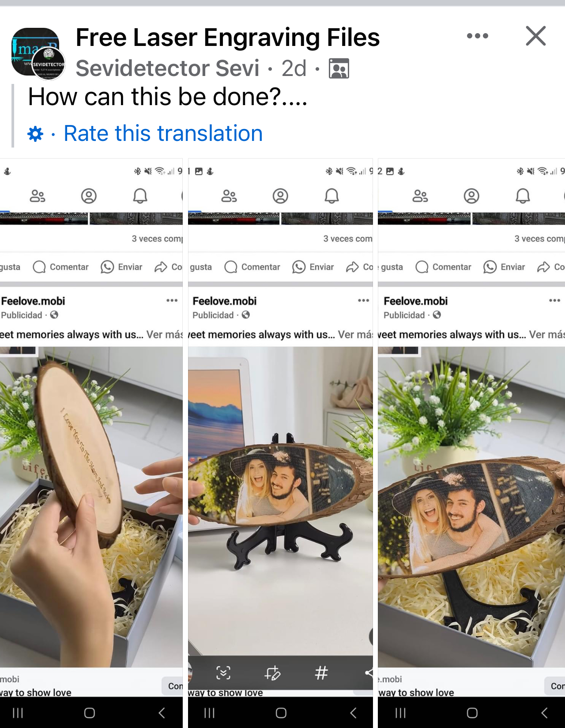Tap Comentar in the middle screenshot
Screen dimensions: 565x728
[252, 267]
